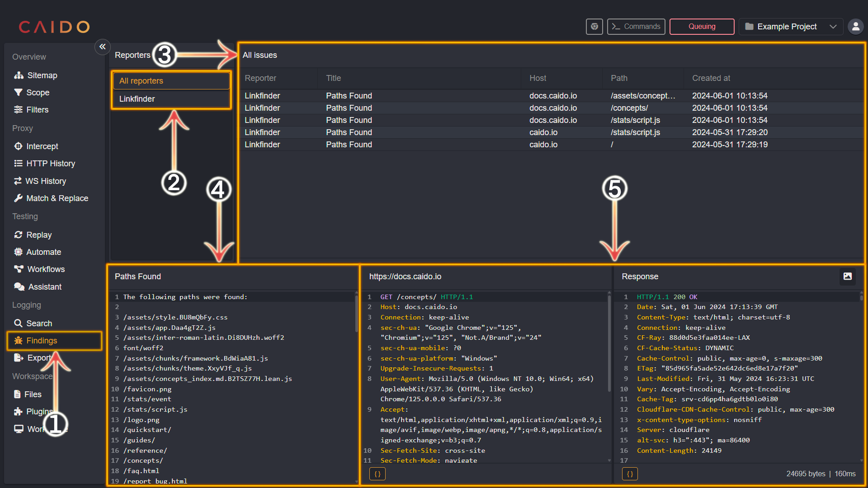This screenshot has width=868, height=488.
Task: Open the Findings page label
Action: (42, 341)
